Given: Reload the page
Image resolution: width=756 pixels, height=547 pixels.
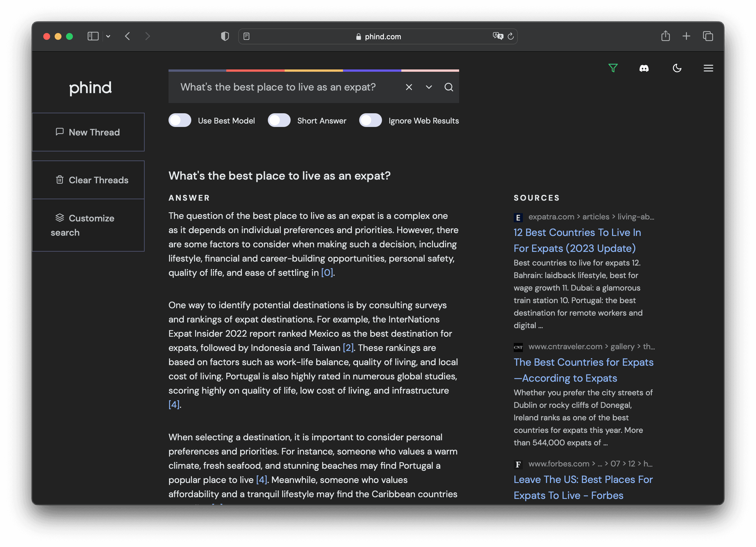Looking at the screenshot, I should (510, 36).
